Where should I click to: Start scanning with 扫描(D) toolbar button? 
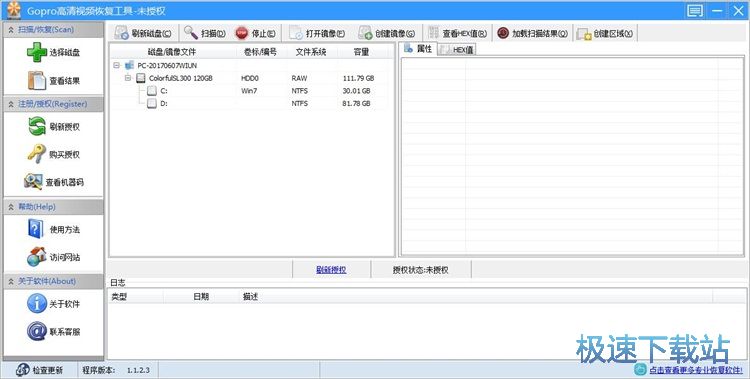pos(205,33)
